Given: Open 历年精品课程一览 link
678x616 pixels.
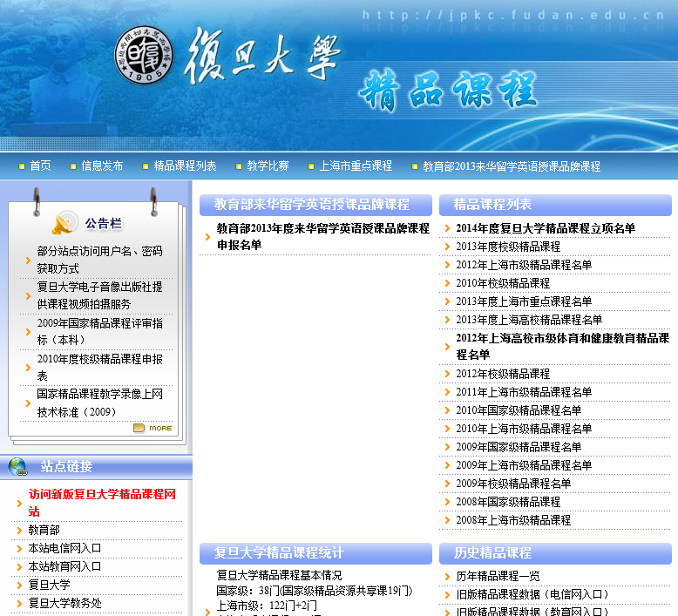Looking at the screenshot, I should pos(498,576).
